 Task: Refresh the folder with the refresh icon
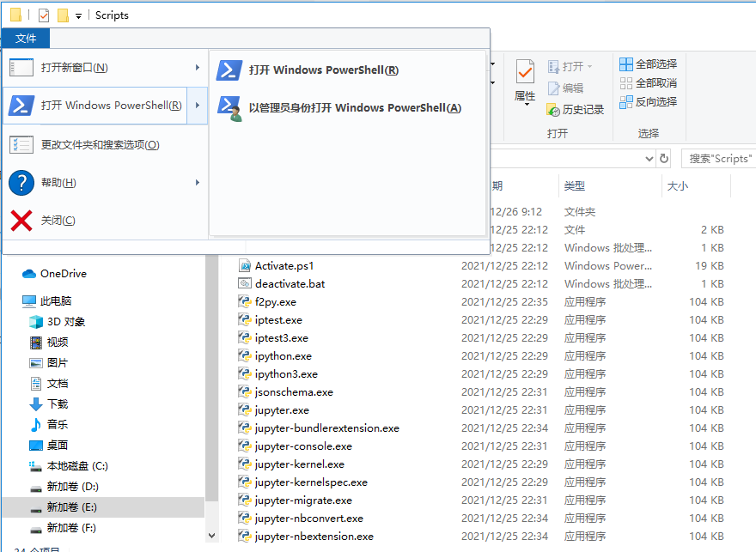(662, 158)
